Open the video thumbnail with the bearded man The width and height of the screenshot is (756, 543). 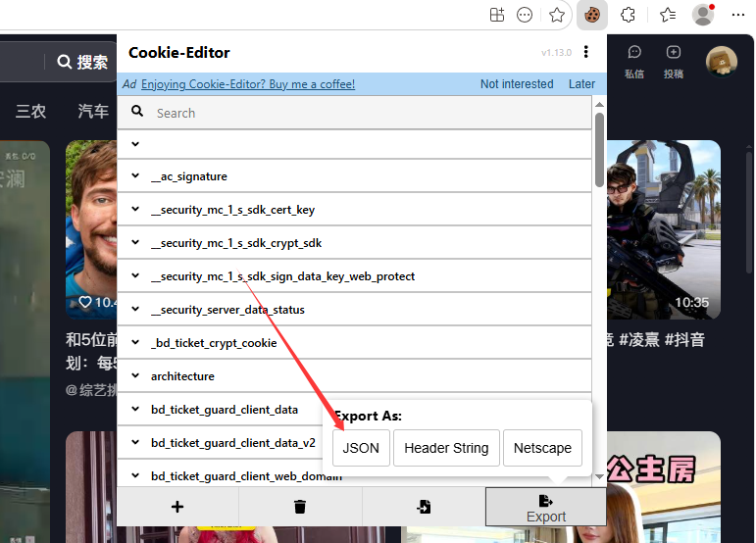pos(91,229)
